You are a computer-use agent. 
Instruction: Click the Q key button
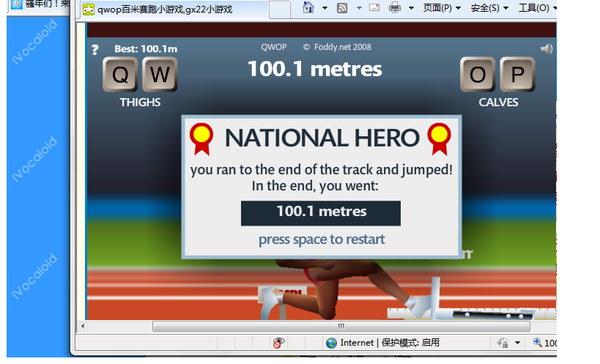tap(120, 74)
